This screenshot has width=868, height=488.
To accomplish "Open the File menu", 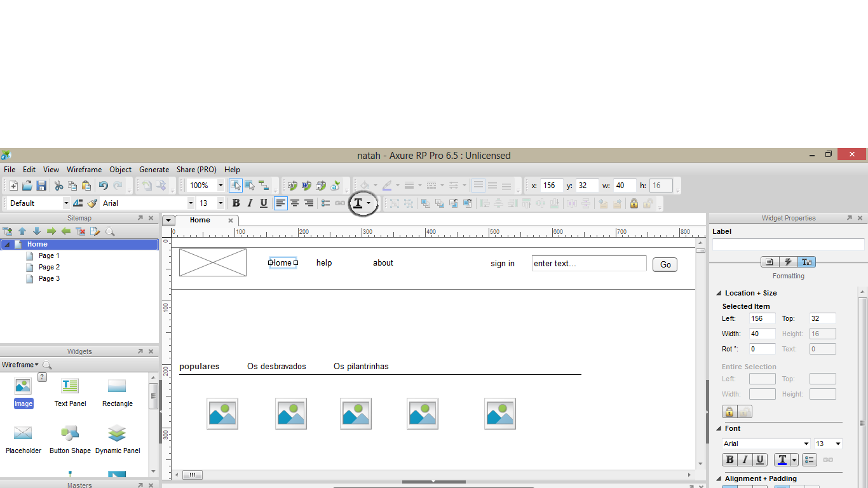I will click(10, 170).
